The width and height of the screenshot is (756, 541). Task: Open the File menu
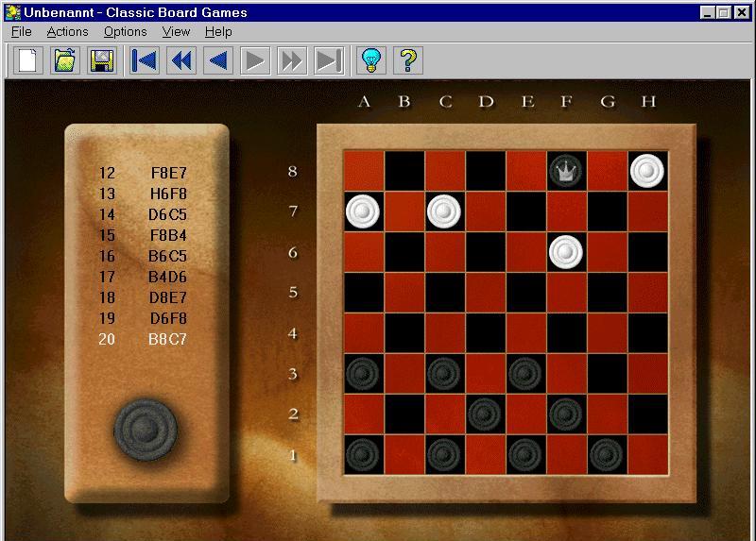tap(21, 31)
